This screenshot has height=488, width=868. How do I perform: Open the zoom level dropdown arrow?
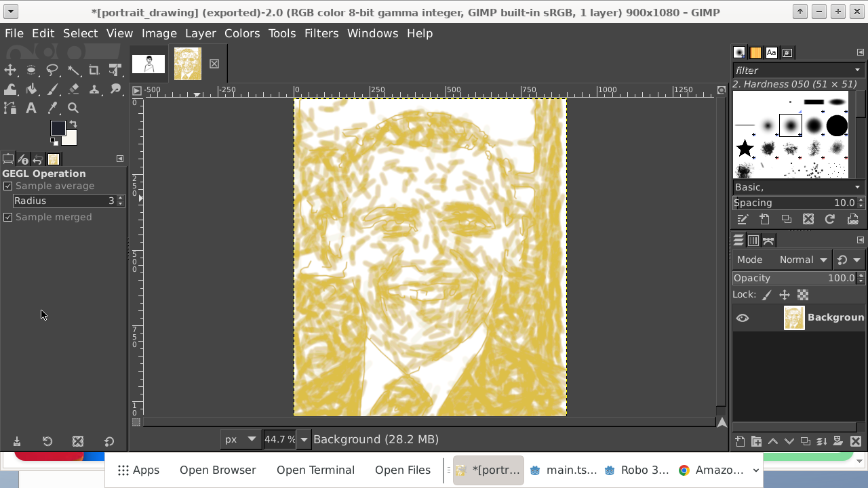pos(304,439)
